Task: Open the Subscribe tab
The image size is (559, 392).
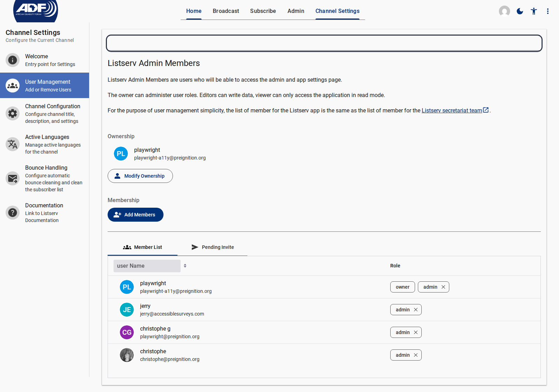Action: pyautogui.click(x=263, y=11)
